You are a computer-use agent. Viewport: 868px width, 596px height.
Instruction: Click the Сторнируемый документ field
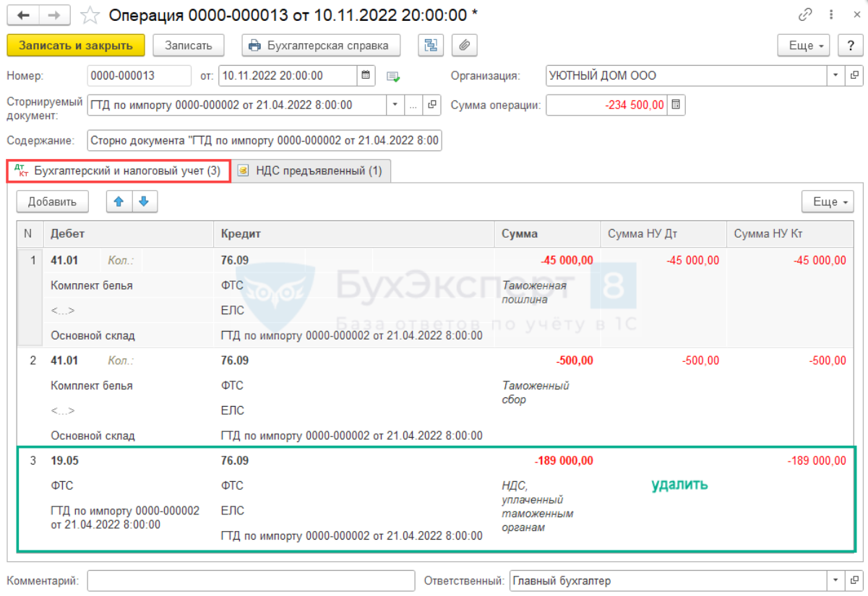237,105
